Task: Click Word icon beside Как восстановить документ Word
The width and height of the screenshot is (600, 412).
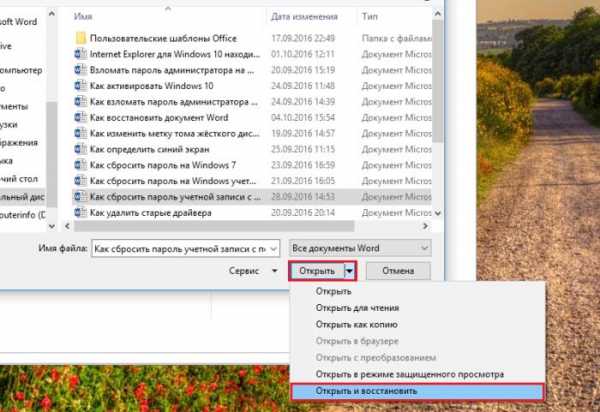Action: [x=80, y=117]
